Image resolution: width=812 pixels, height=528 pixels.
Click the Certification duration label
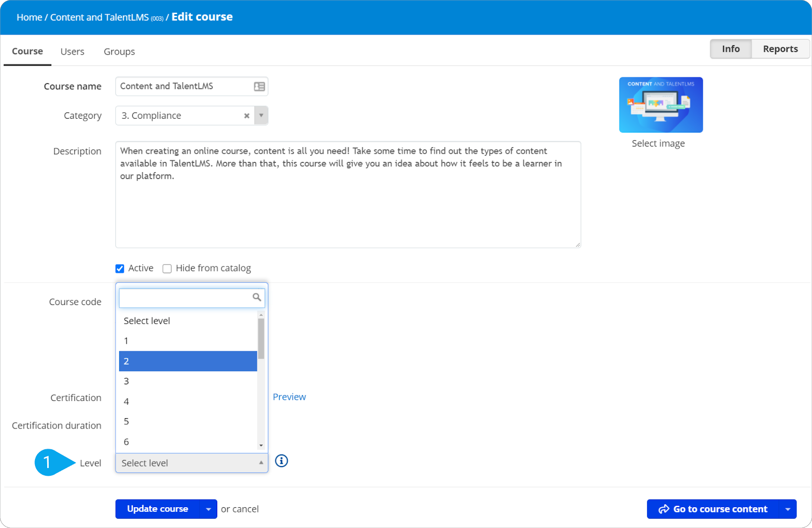(x=57, y=425)
